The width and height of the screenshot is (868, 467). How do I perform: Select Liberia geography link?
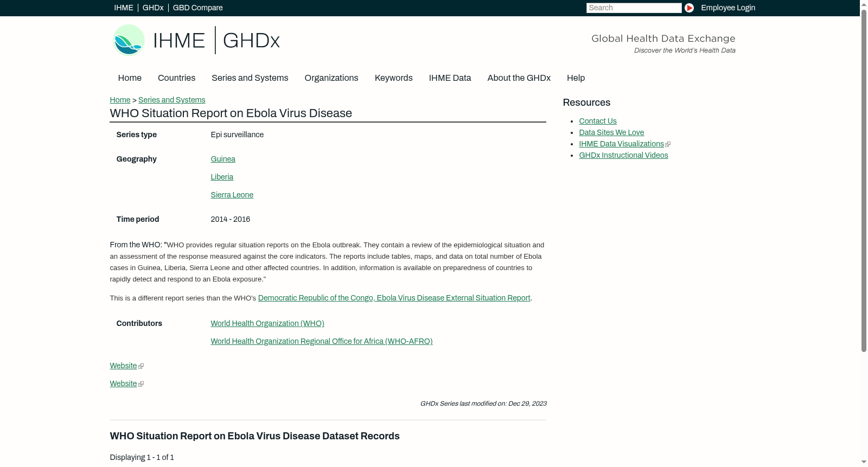pos(221,177)
